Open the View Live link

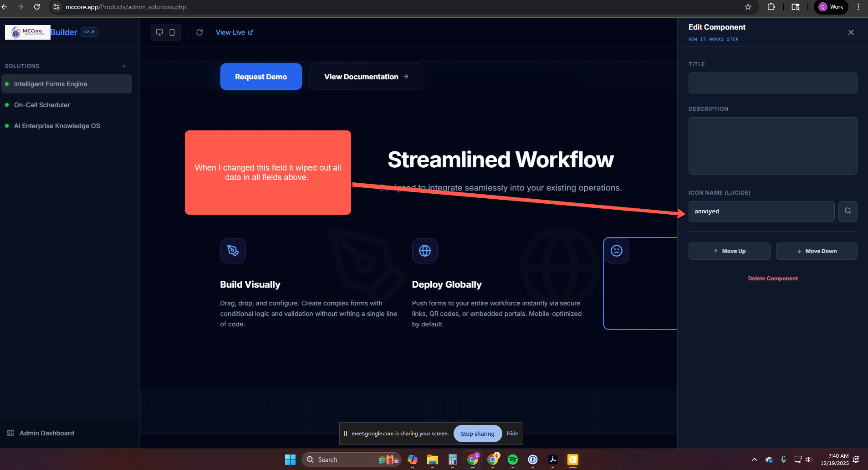tap(234, 32)
